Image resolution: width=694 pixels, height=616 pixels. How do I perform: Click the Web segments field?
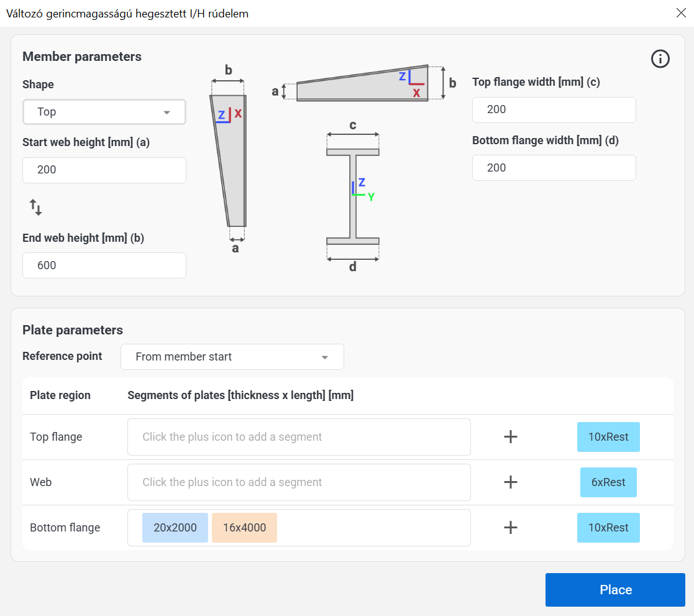click(x=298, y=482)
